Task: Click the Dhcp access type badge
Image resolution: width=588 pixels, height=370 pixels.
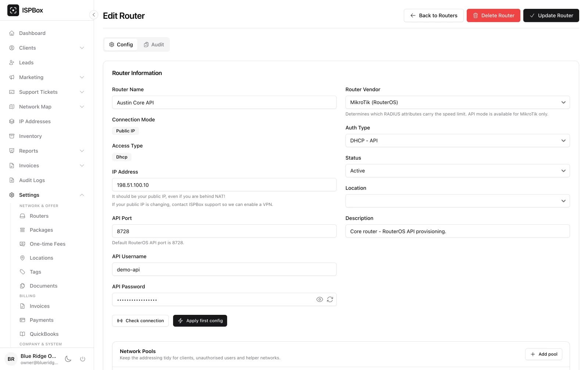Action: point(122,157)
